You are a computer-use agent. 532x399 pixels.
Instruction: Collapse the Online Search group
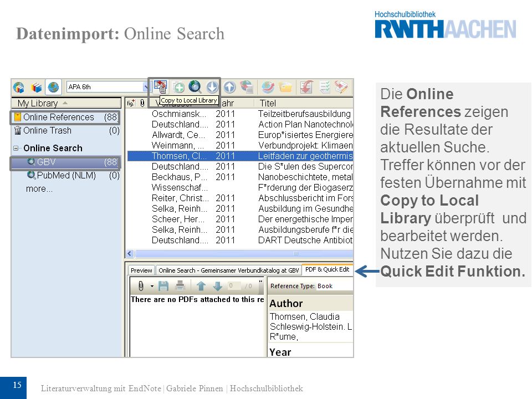(16, 149)
